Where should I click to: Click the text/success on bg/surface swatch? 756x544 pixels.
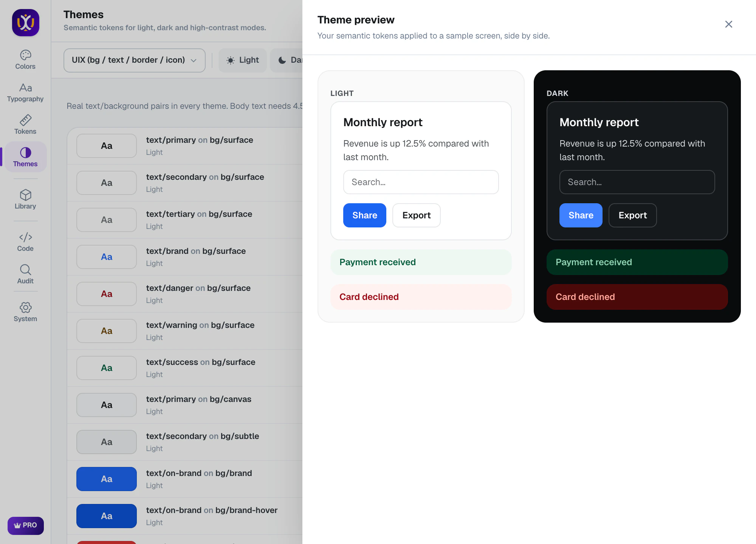pos(107,368)
